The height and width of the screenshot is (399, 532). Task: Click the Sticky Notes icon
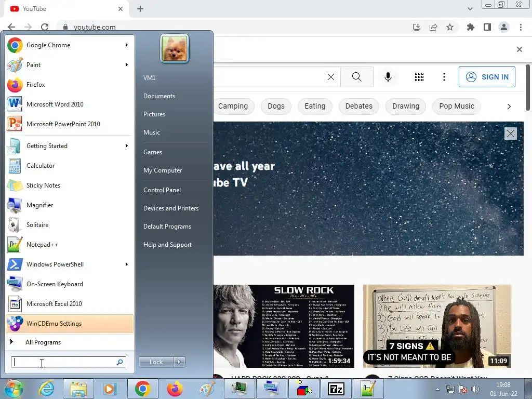click(x=15, y=185)
